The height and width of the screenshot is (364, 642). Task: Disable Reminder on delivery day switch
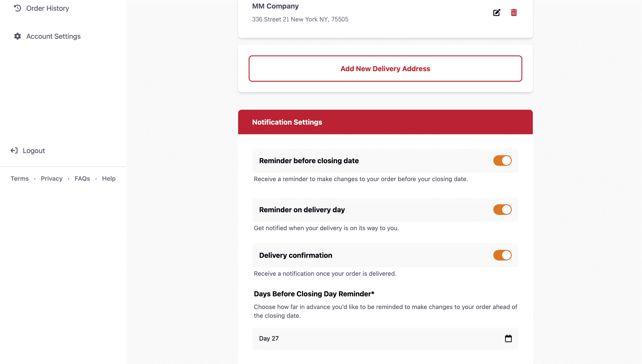[502, 210]
